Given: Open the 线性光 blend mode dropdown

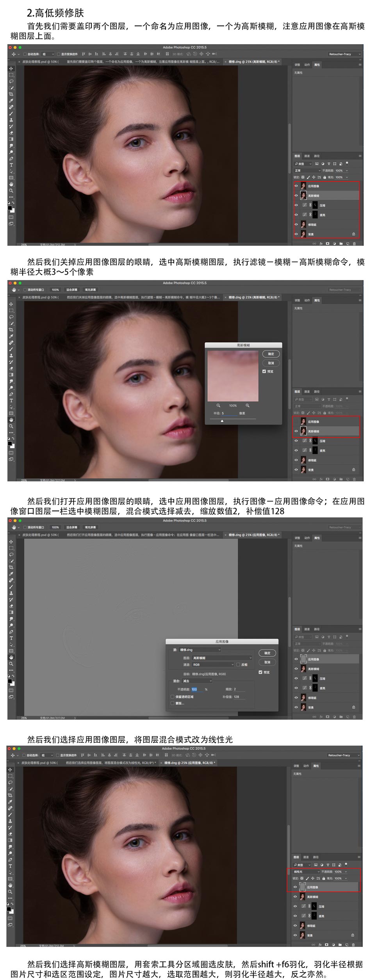Looking at the screenshot, I should [306, 872].
